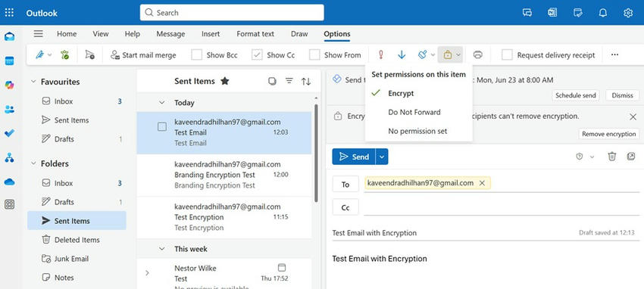Switch to the Home tab
Image resolution: width=644 pixels, height=289 pixels.
pyautogui.click(x=67, y=34)
